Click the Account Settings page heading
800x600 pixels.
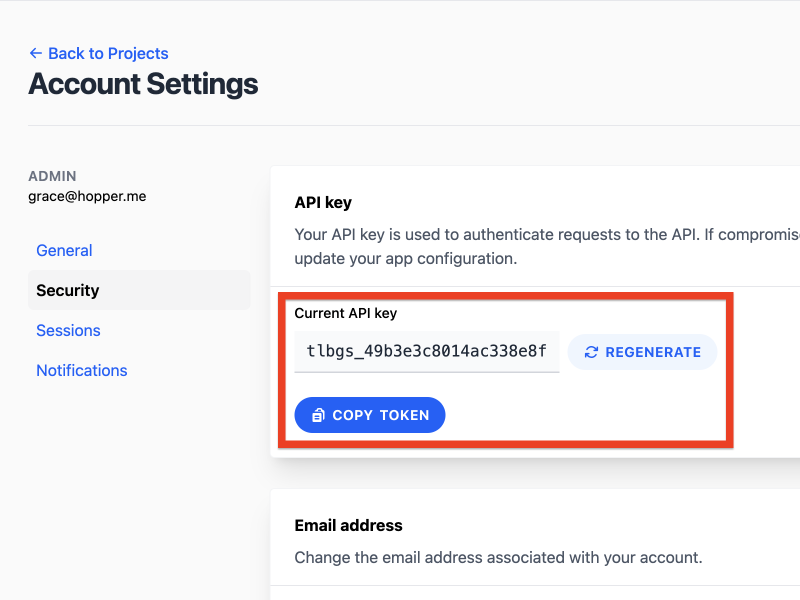(143, 84)
